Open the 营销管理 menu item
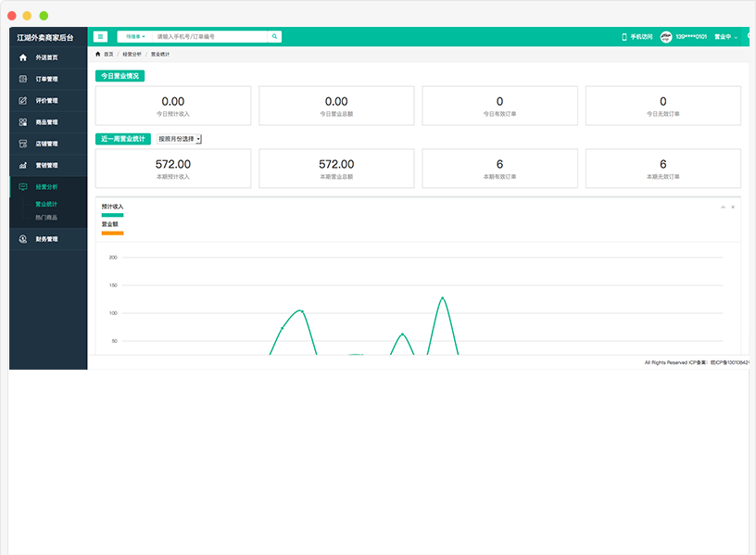Viewport: 756px width, 555px height. click(x=48, y=166)
